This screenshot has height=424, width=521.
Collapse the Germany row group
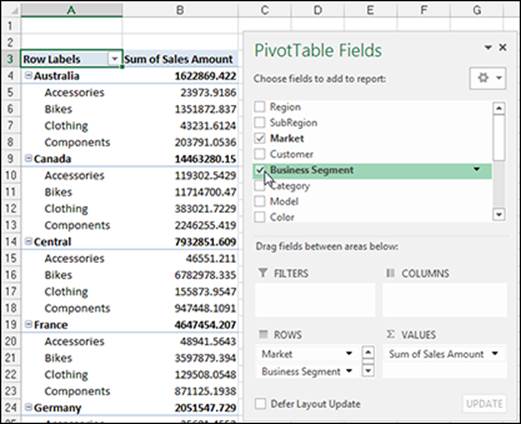(x=29, y=407)
